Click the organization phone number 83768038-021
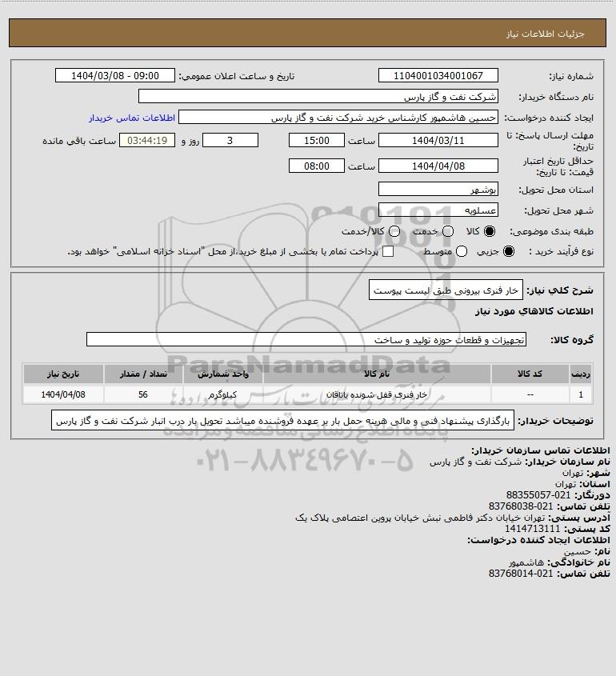The width and height of the screenshot is (616, 676). (521, 506)
